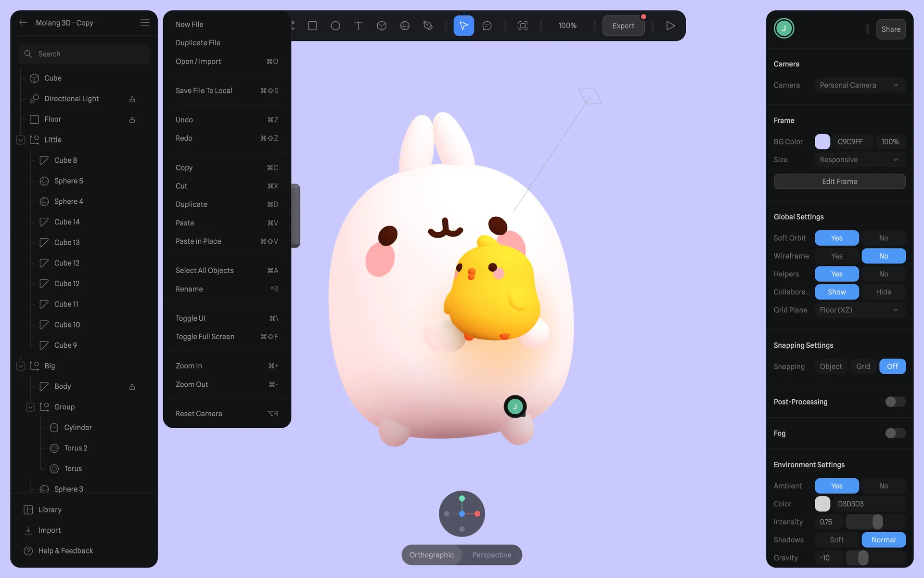
Task: Open the hamburger menu icon
Action: [x=145, y=23]
